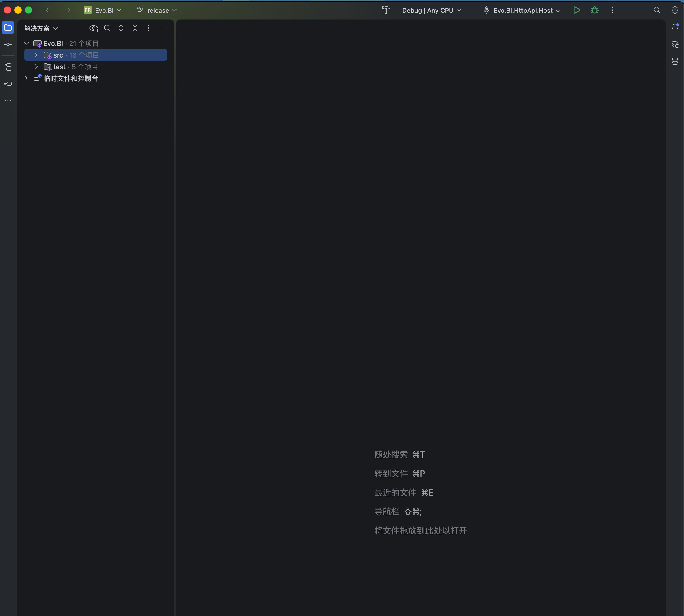Navigate back with the left arrow
The height and width of the screenshot is (616, 684).
[49, 10]
